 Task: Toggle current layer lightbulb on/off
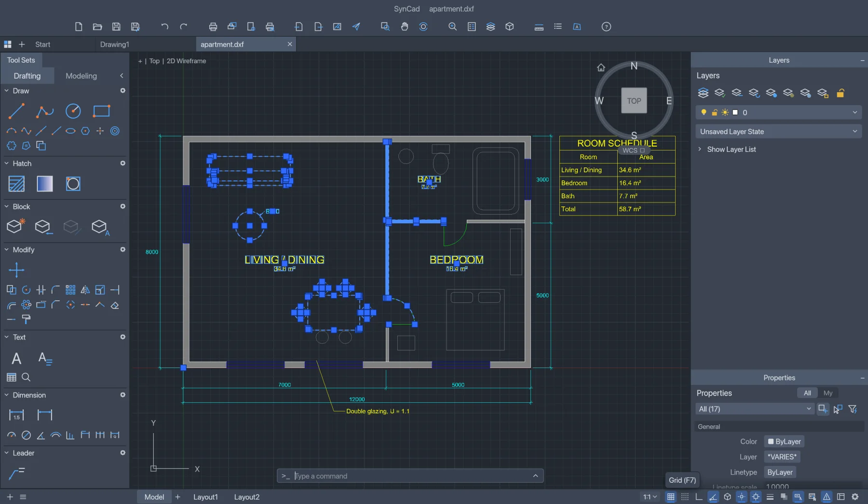click(704, 112)
